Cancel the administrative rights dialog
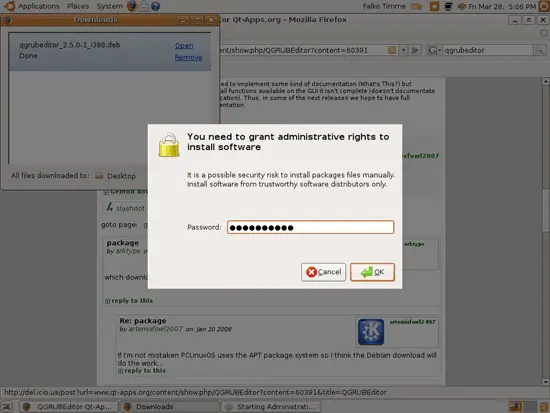 tap(323, 272)
